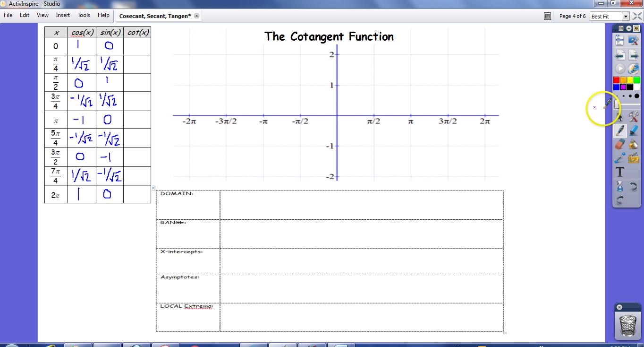
Task: Click the Undo icon
Action: [633, 186]
